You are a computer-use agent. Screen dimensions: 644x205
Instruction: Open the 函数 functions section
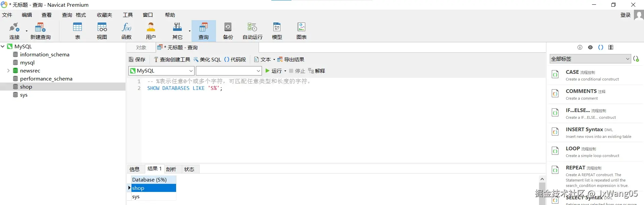click(x=126, y=31)
